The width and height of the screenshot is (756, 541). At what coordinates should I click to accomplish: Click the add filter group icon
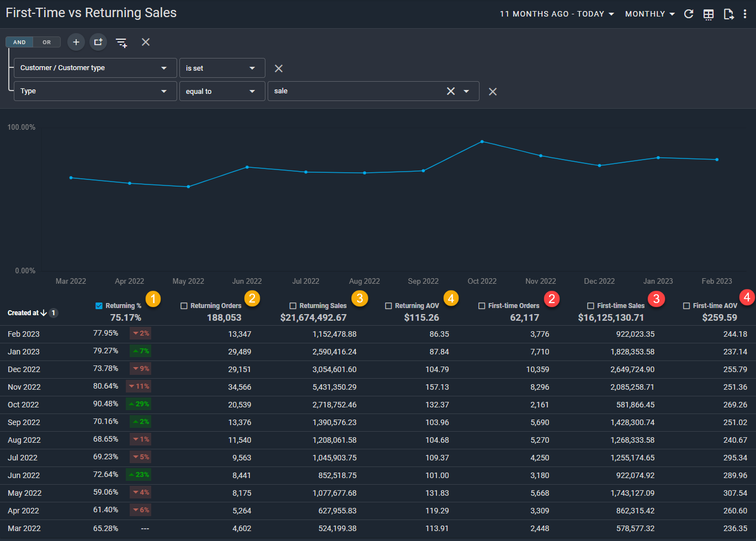pyautogui.click(x=98, y=42)
